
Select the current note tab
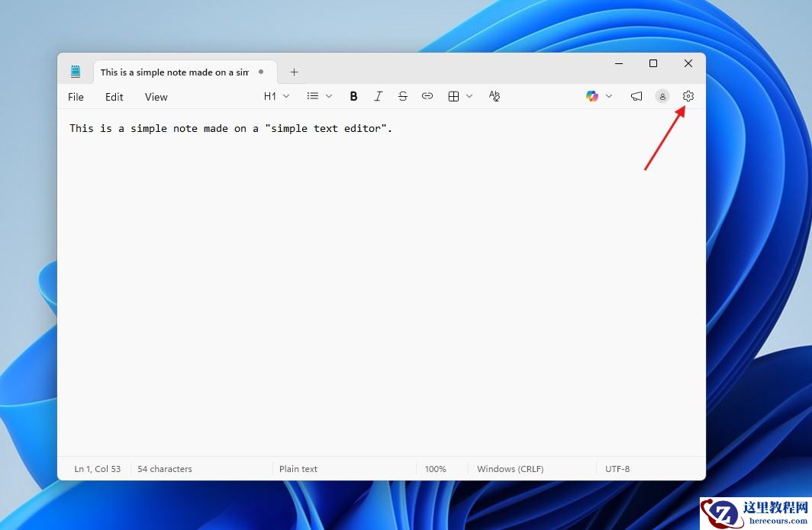pos(174,72)
